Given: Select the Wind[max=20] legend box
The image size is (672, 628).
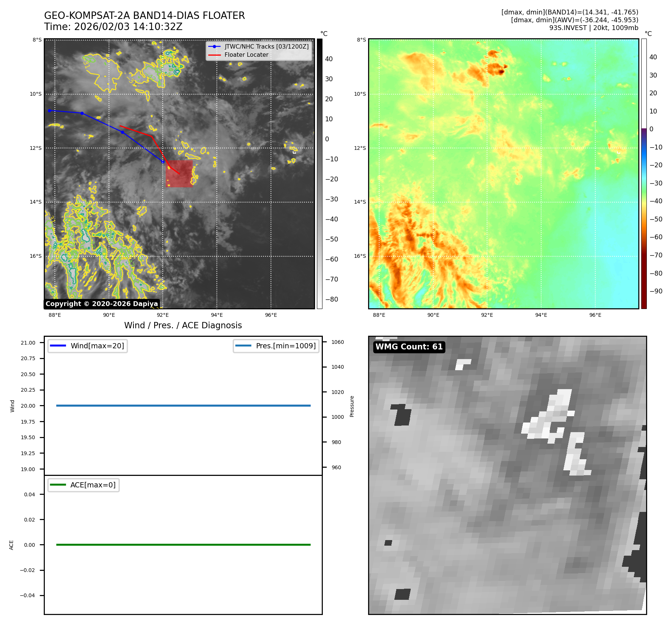Looking at the screenshot, I should (x=87, y=346).
